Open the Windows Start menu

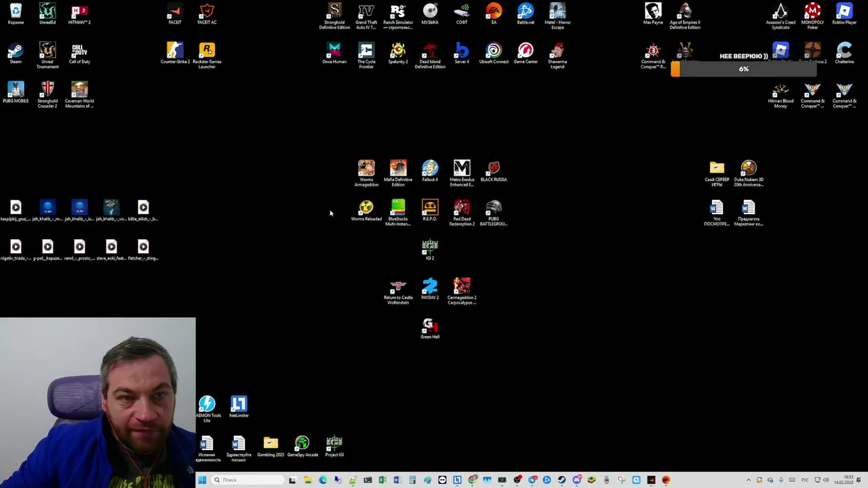201,480
